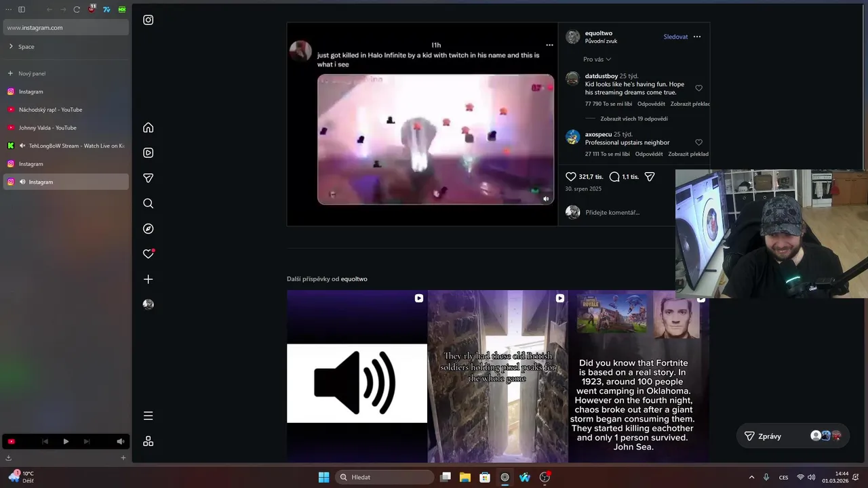This screenshot has width=868, height=488.
Task: Share the post via paper-plane icon
Action: [x=650, y=176]
